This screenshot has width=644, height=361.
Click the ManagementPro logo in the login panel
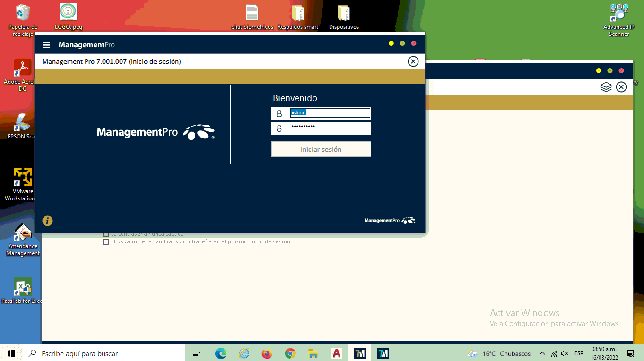click(x=155, y=132)
